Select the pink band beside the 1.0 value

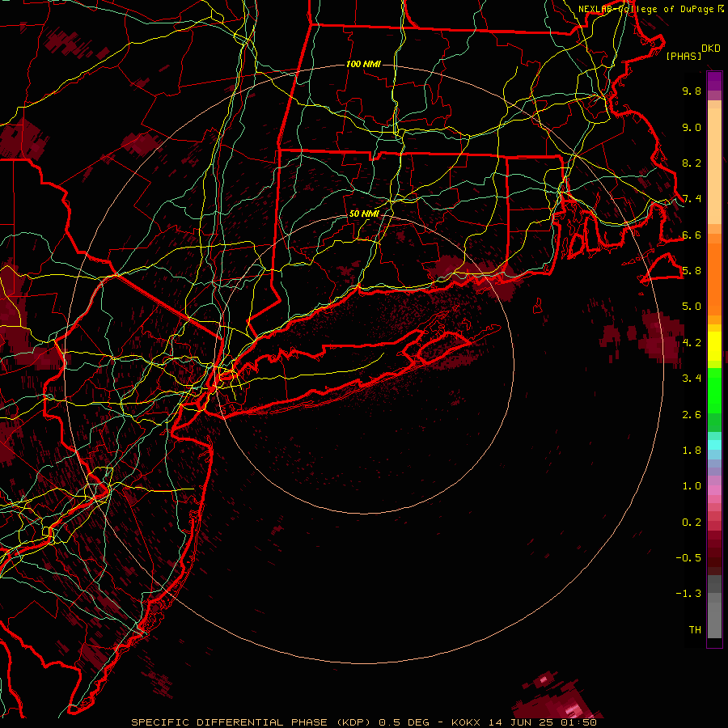(x=714, y=489)
